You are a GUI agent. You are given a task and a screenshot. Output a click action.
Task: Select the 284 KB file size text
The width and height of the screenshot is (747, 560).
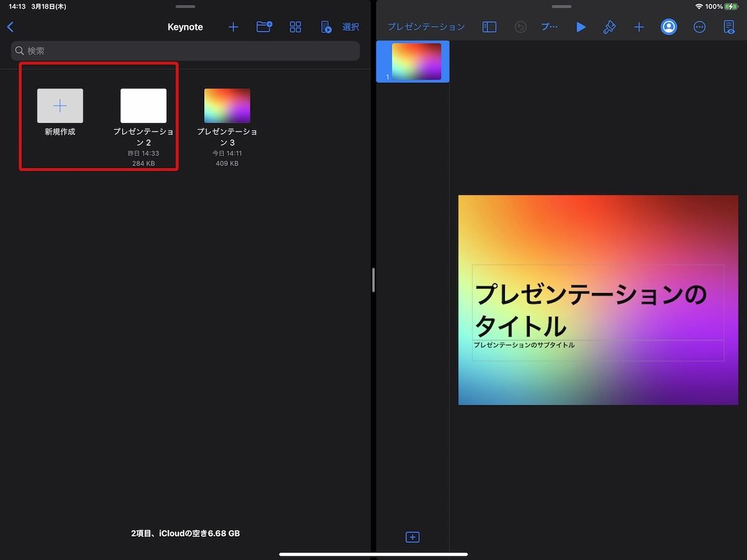tap(143, 164)
